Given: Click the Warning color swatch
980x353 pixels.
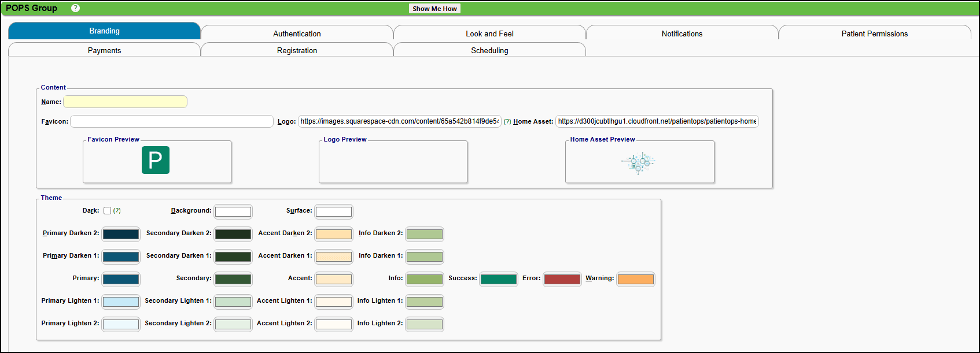Looking at the screenshot, I should pos(635,279).
